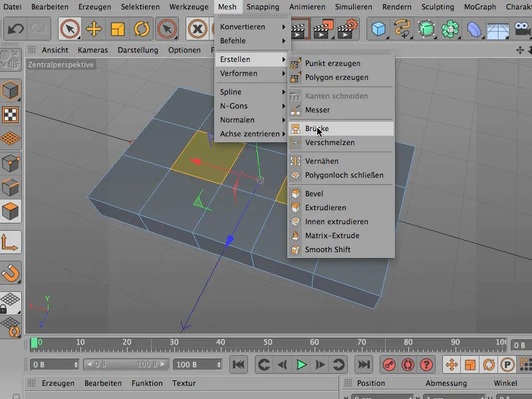
Task: Toggle the X axis lock
Action: 198,29
